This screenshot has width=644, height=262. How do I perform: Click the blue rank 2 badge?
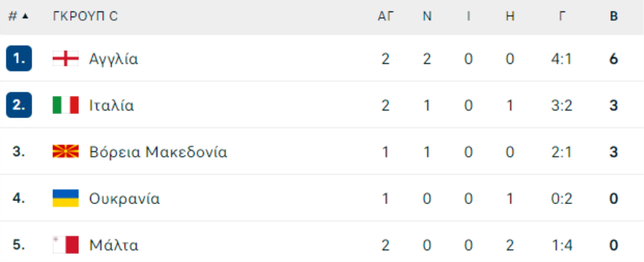19,105
